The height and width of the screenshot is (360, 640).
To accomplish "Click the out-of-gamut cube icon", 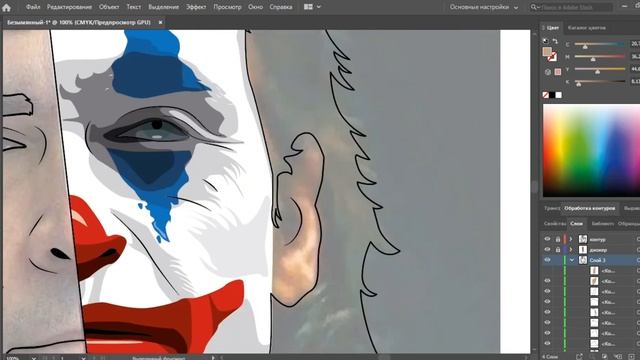I will 548,72.
